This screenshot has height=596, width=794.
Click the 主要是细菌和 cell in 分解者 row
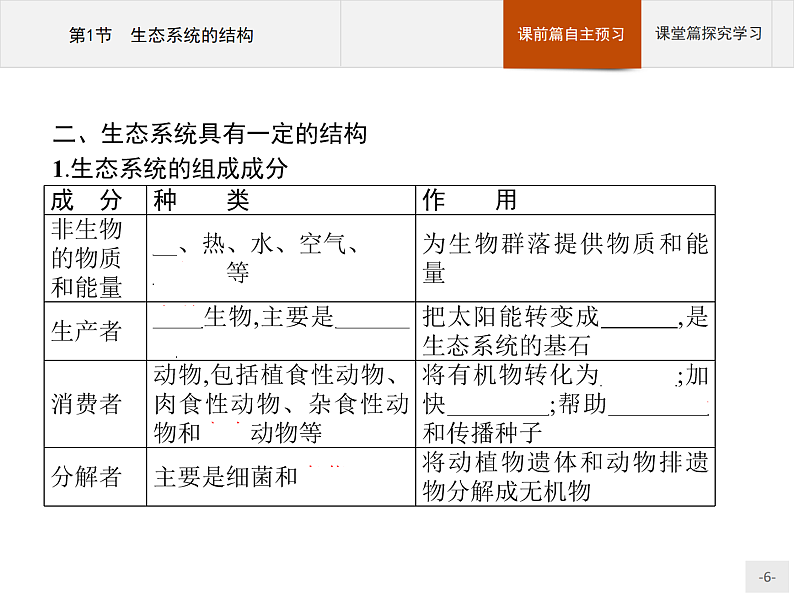coord(280,476)
